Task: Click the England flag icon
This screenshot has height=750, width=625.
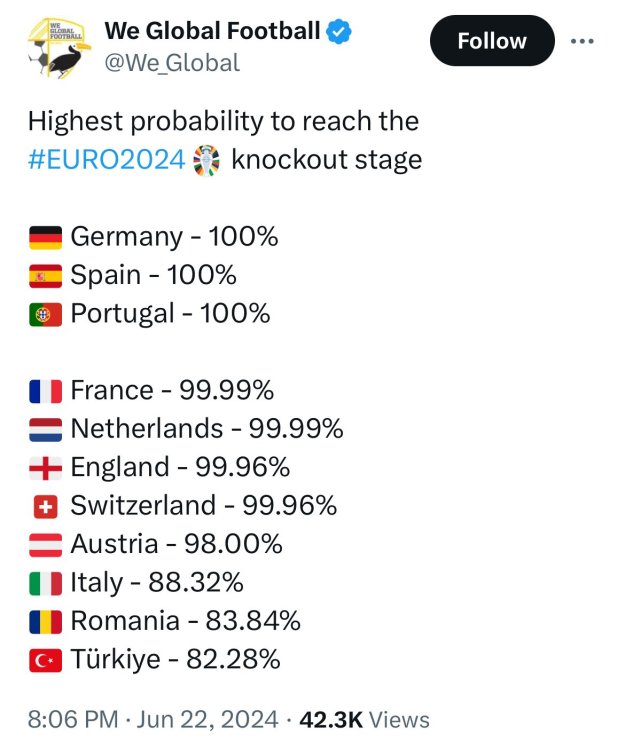Action: 46,467
